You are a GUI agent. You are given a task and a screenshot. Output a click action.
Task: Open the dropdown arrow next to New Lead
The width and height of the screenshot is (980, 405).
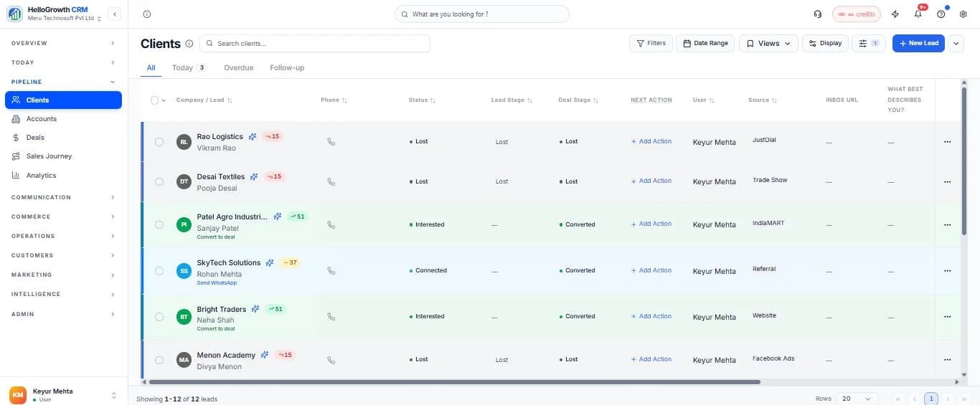[956, 44]
